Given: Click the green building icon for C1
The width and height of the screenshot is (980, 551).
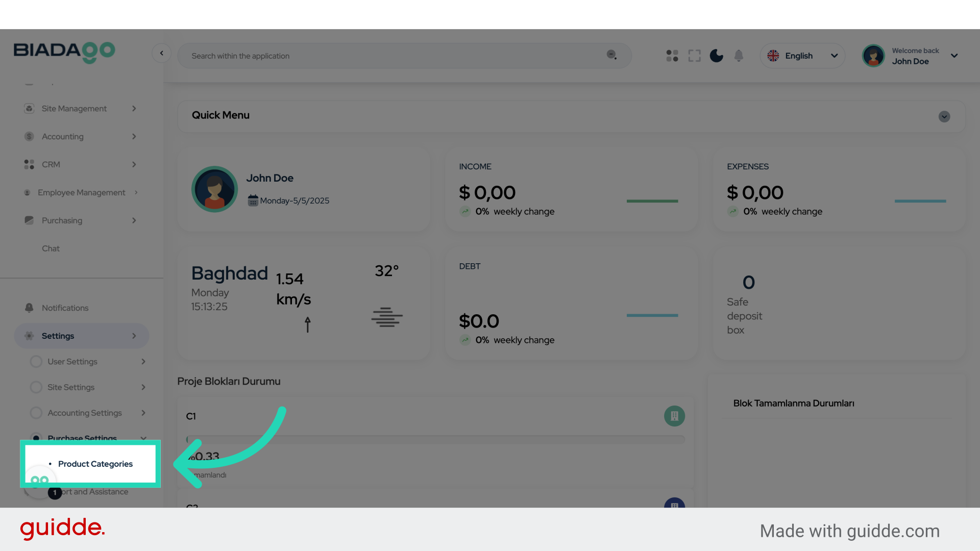Looking at the screenshot, I should (x=674, y=416).
